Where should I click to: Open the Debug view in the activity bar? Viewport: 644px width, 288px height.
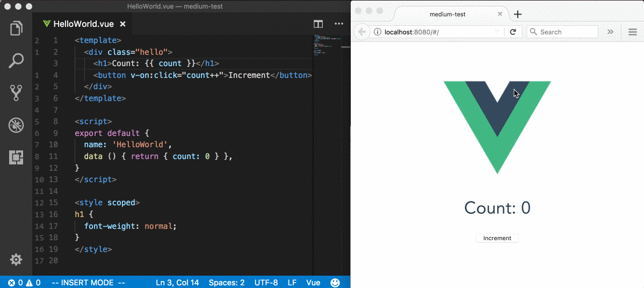[x=16, y=125]
